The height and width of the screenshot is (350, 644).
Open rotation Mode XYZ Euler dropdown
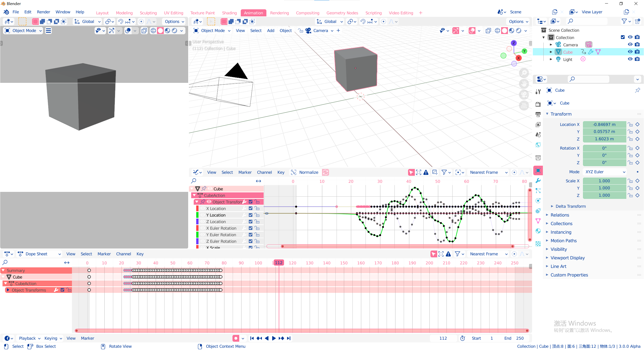tap(605, 172)
